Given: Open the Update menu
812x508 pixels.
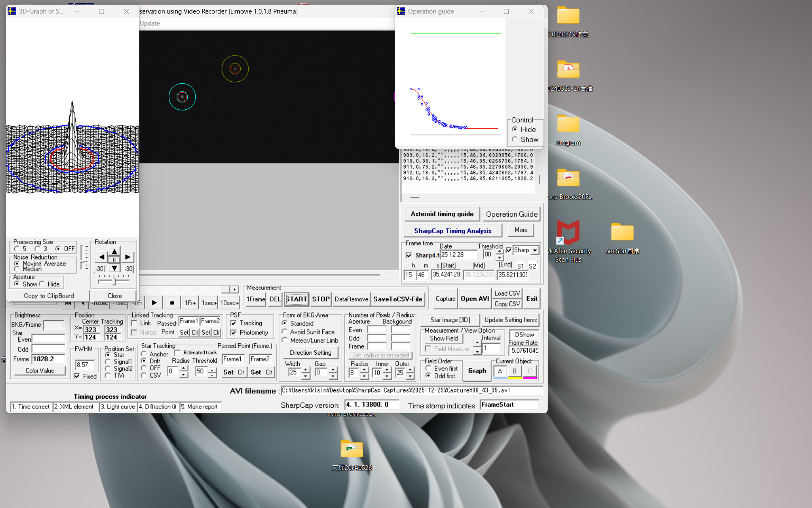Looking at the screenshot, I should [150, 23].
